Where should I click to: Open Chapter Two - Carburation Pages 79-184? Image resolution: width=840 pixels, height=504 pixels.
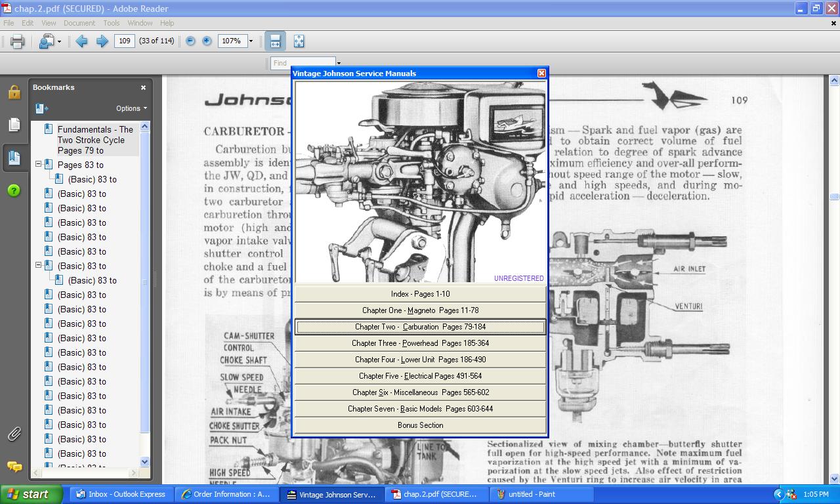click(420, 326)
